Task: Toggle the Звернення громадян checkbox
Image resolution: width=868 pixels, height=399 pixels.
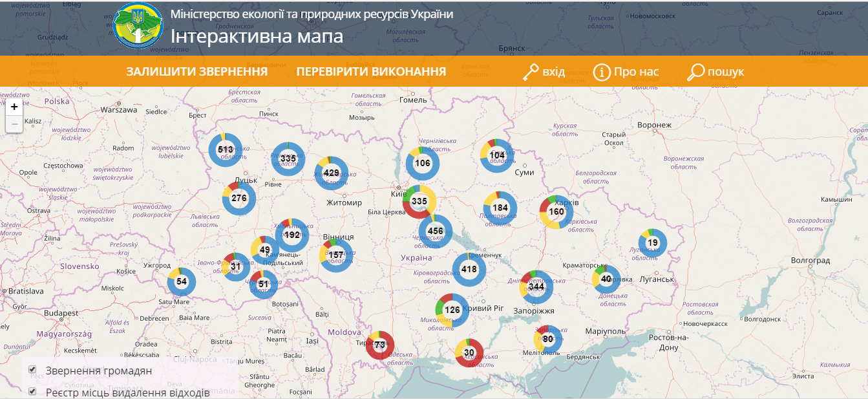Action: (x=32, y=370)
